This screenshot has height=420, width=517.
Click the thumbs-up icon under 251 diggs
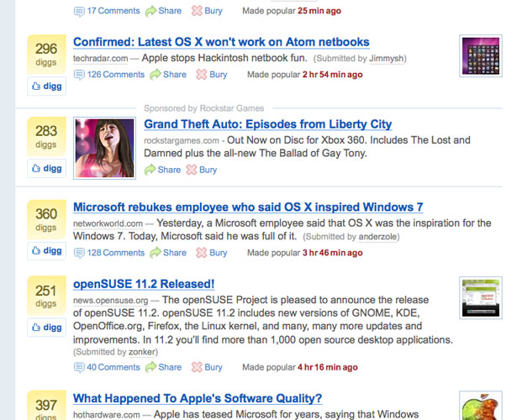pyautogui.click(x=36, y=328)
